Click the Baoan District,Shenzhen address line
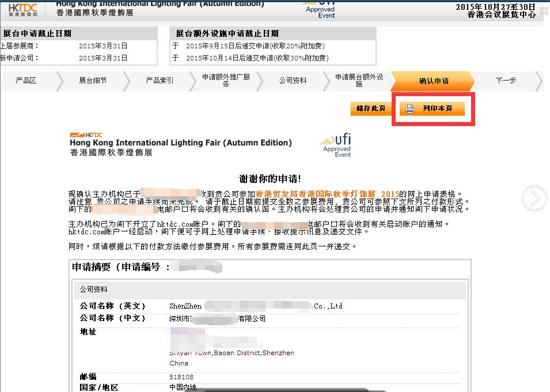 pyautogui.click(x=232, y=353)
